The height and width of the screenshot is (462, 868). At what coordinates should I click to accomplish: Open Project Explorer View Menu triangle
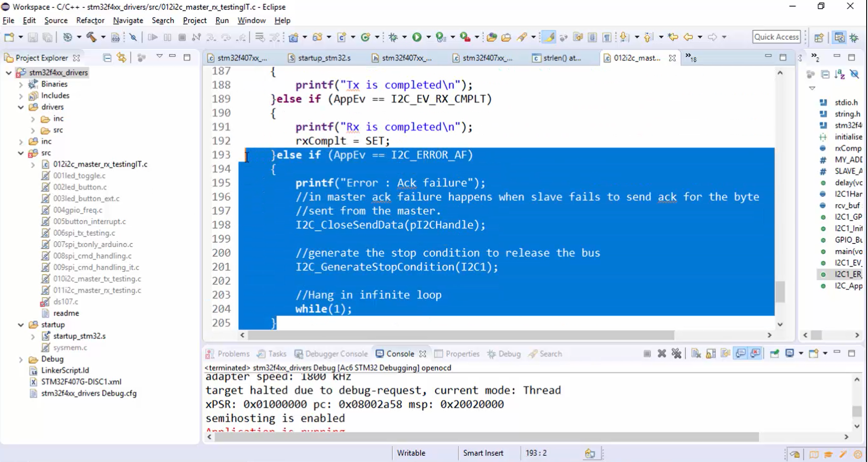point(159,57)
